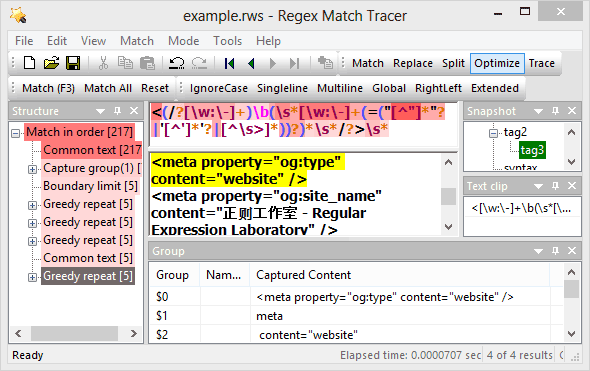Viewport: 590px width, 371px height.
Task: Open the Snapshot panel dropdown arrow
Action: (538, 111)
